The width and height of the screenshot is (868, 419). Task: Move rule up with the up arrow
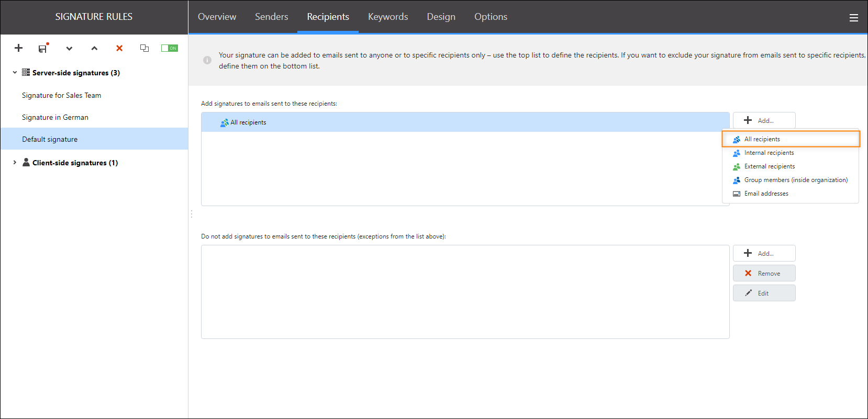tap(94, 49)
